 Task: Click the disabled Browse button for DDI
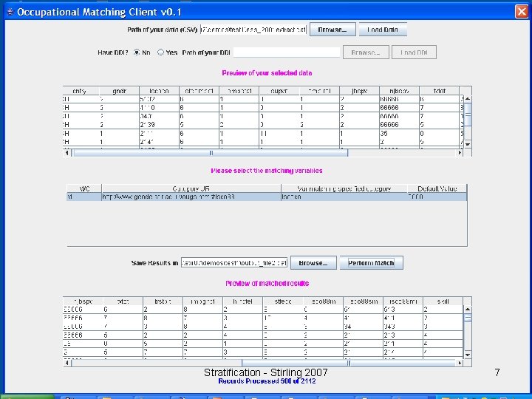click(366, 52)
